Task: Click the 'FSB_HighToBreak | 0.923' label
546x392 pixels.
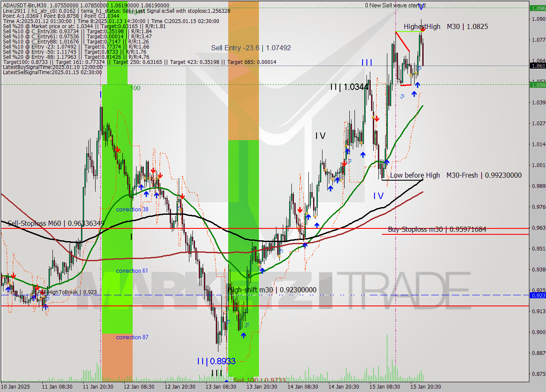Action: point(67,292)
